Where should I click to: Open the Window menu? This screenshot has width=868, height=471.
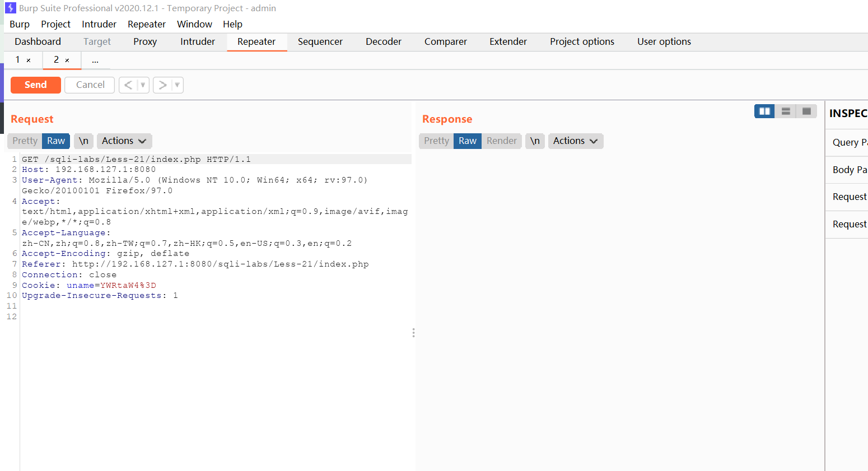point(194,24)
